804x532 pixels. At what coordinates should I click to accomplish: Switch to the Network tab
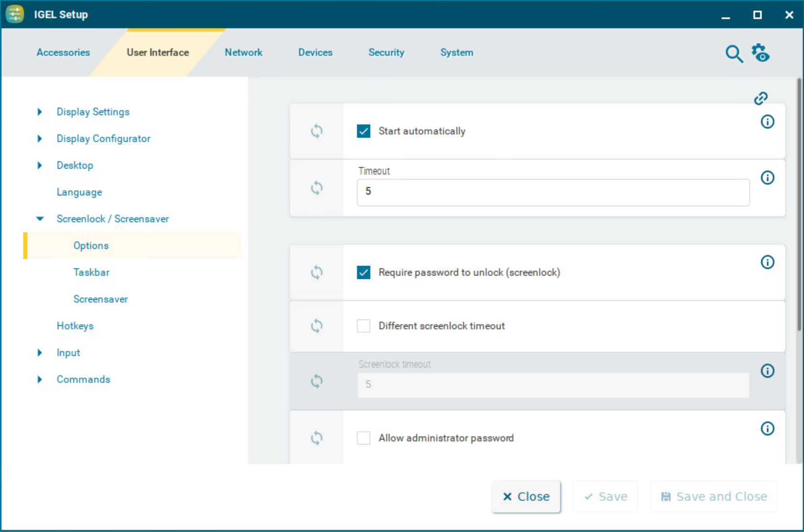click(243, 53)
